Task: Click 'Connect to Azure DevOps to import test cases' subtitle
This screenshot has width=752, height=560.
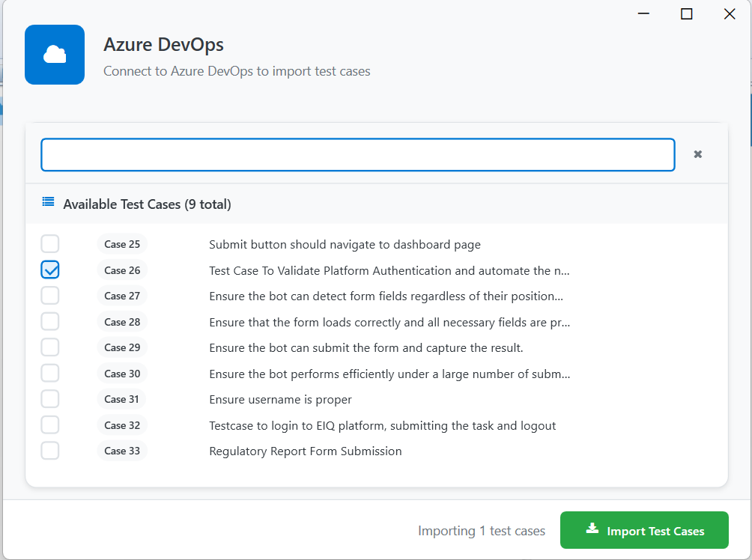Action: (237, 71)
